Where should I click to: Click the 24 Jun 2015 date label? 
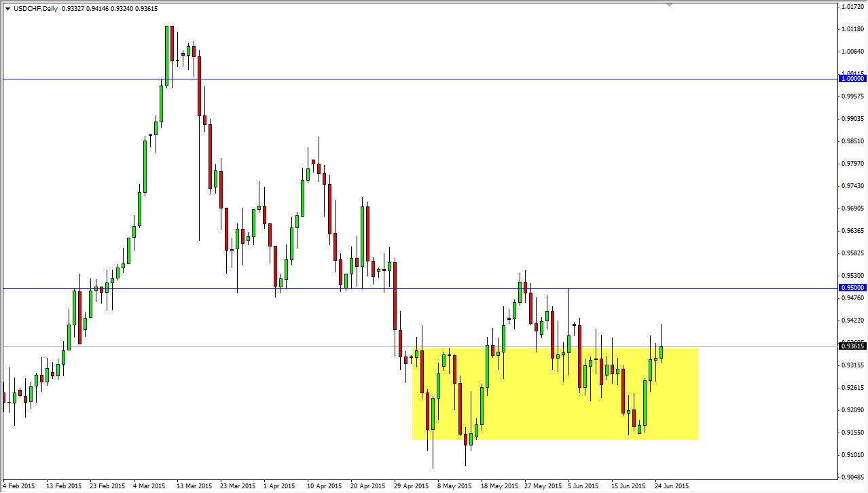670,486
